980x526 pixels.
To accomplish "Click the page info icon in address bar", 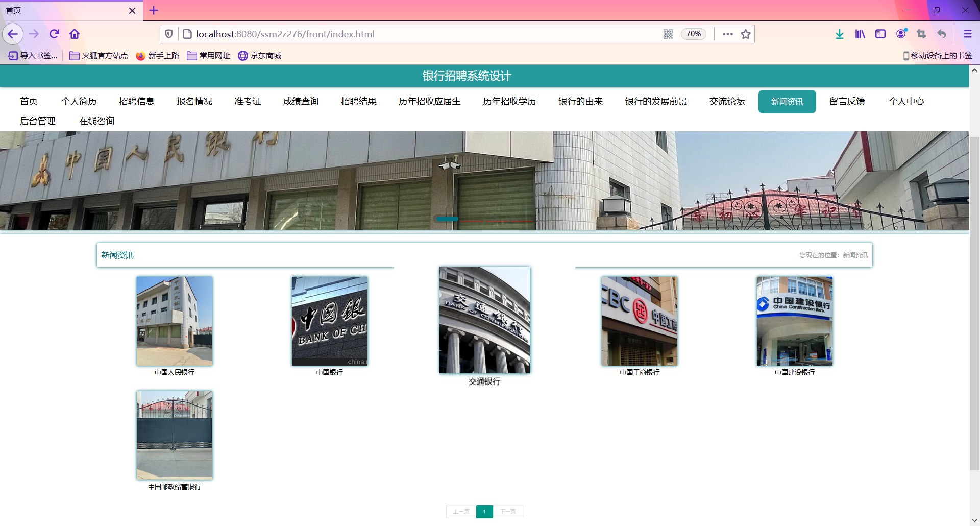I will 187,34.
